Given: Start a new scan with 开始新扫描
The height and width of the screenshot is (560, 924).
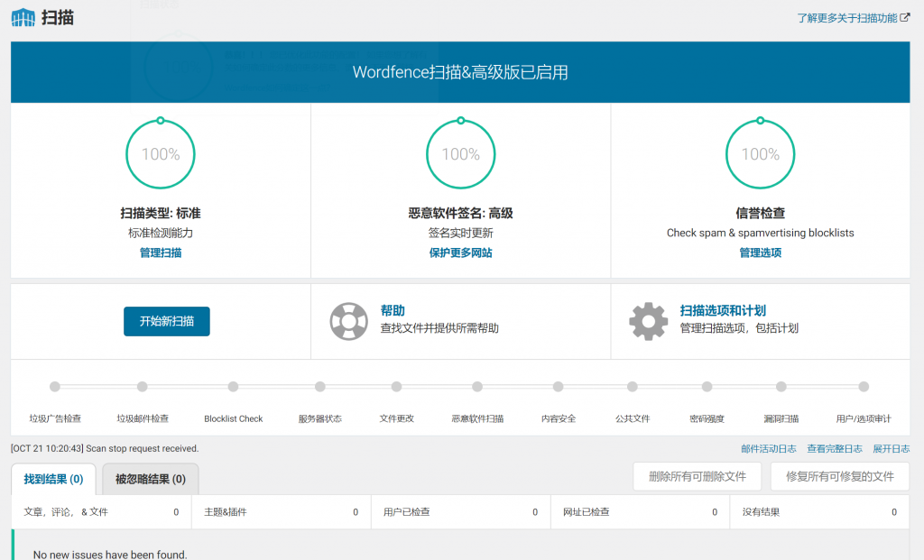Looking at the screenshot, I should tap(167, 322).
